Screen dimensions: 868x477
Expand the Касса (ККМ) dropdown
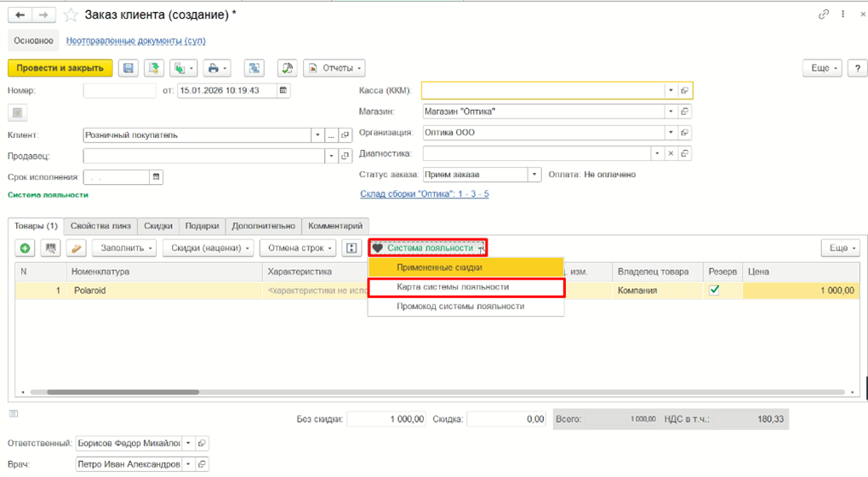671,90
